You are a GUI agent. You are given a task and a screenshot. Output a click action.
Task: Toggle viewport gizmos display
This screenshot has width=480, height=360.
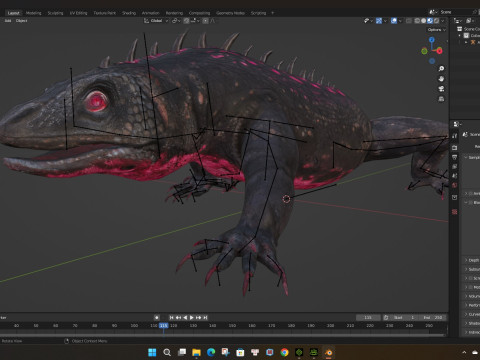379,21
